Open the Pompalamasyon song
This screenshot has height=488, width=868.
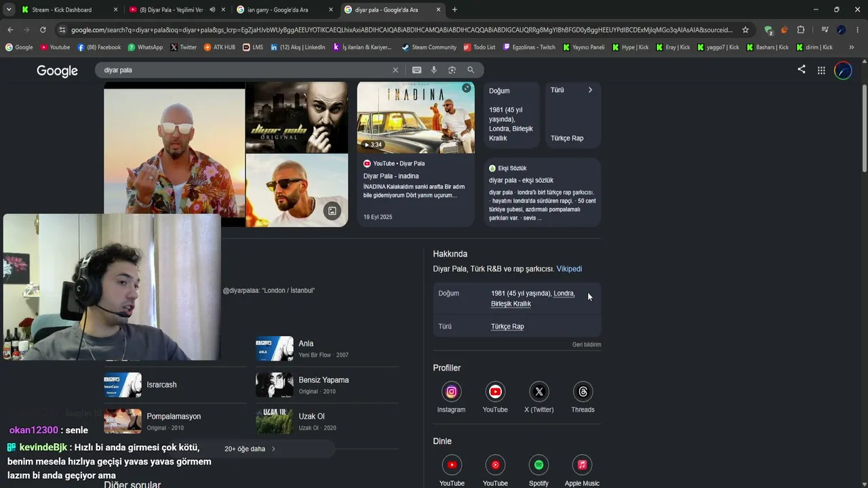click(175, 422)
